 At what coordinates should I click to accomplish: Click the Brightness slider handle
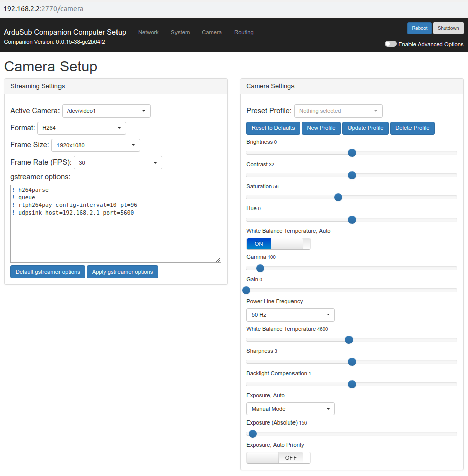(352, 153)
